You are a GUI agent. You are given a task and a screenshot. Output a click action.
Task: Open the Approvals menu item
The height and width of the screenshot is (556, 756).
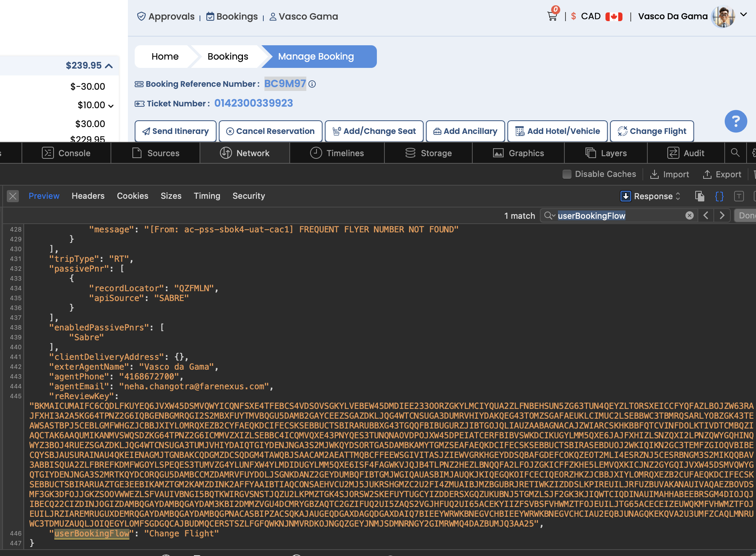pyautogui.click(x=166, y=17)
